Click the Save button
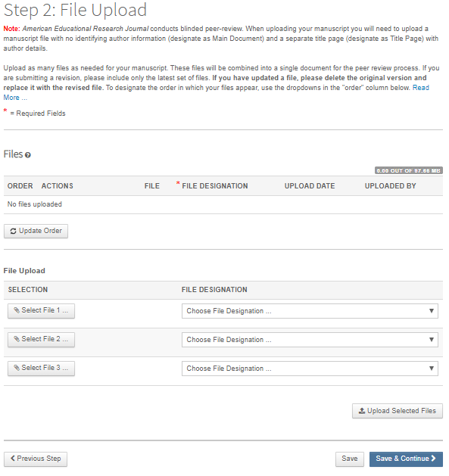Image resolution: width=449 pixels, height=476 pixels. 349,459
